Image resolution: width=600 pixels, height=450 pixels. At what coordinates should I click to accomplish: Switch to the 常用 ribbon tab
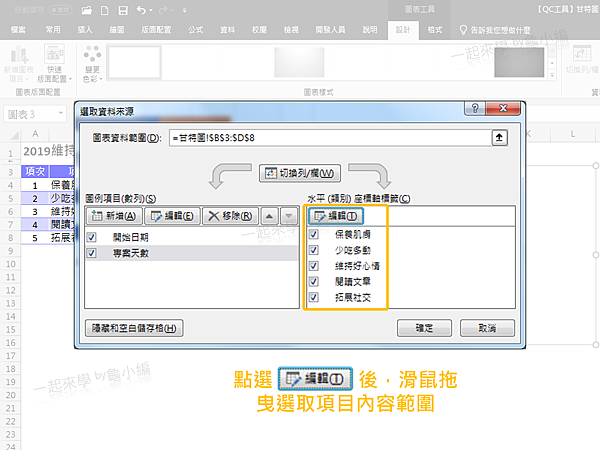(x=53, y=30)
